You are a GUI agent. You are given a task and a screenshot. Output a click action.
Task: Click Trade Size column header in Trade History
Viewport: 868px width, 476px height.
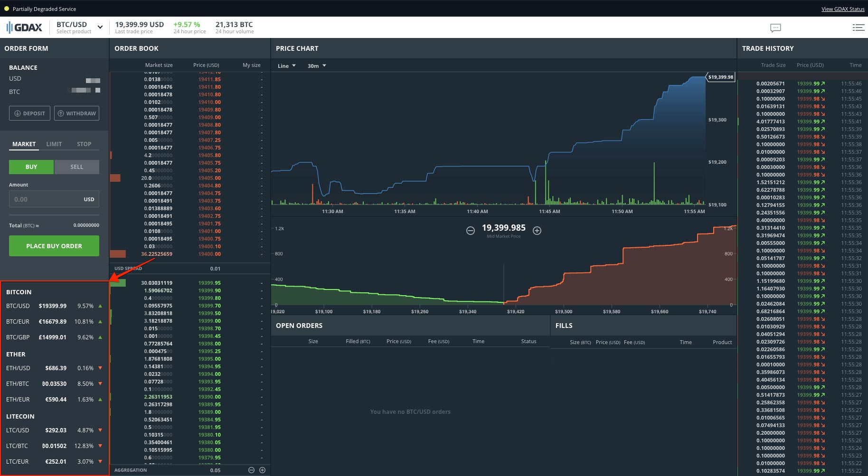click(x=773, y=65)
